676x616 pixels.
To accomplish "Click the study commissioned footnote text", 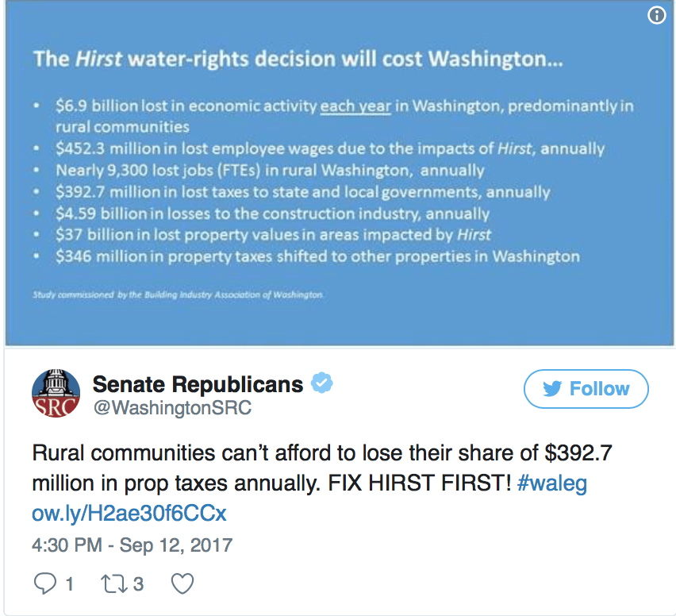I will coord(178,295).
